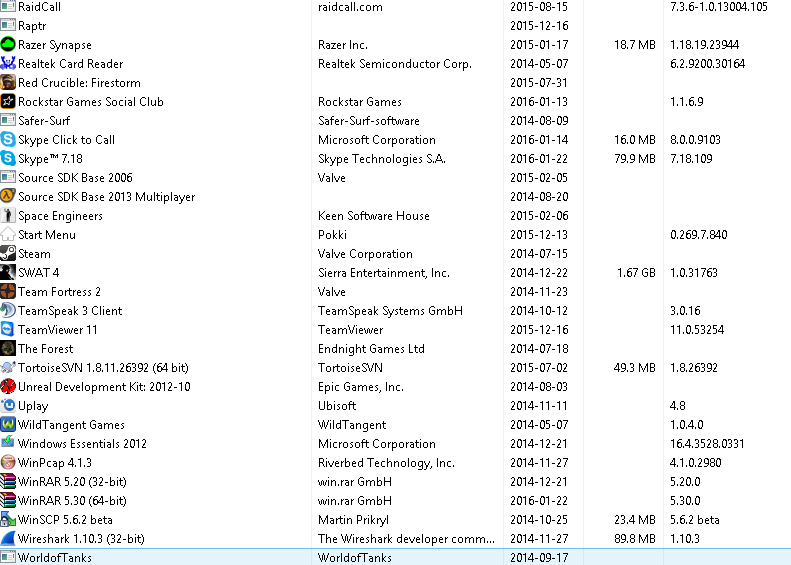Image resolution: width=791 pixels, height=565 pixels.
Task: Click the Start Menu house icon
Action: 8,235
